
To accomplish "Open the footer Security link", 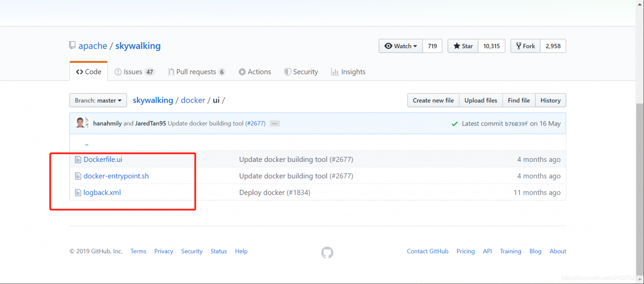I will (192, 251).
